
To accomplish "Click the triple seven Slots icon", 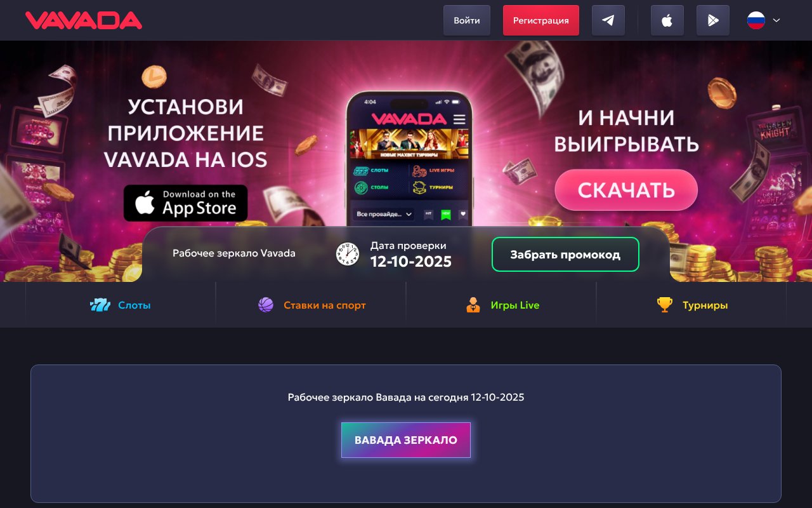I will pos(100,305).
